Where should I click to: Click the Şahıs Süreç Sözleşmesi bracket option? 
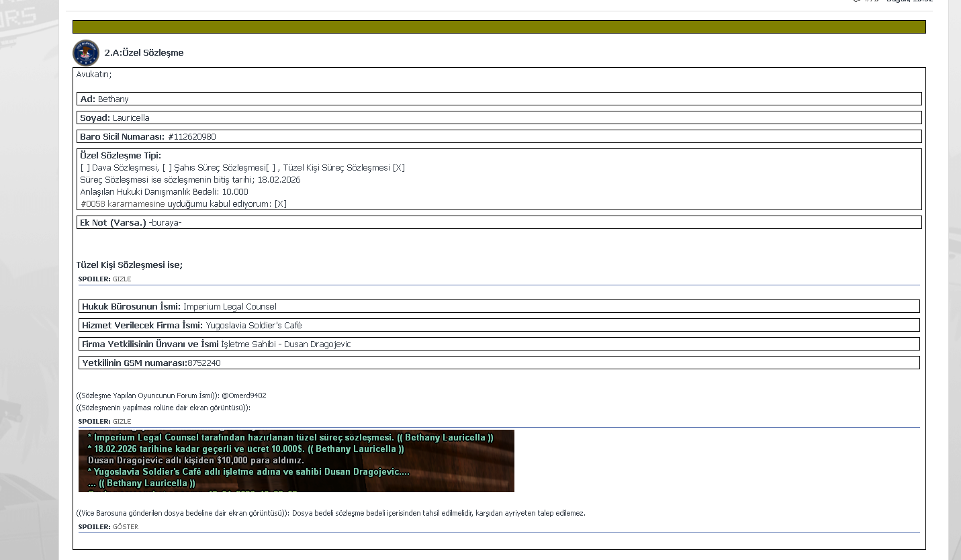(x=218, y=168)
